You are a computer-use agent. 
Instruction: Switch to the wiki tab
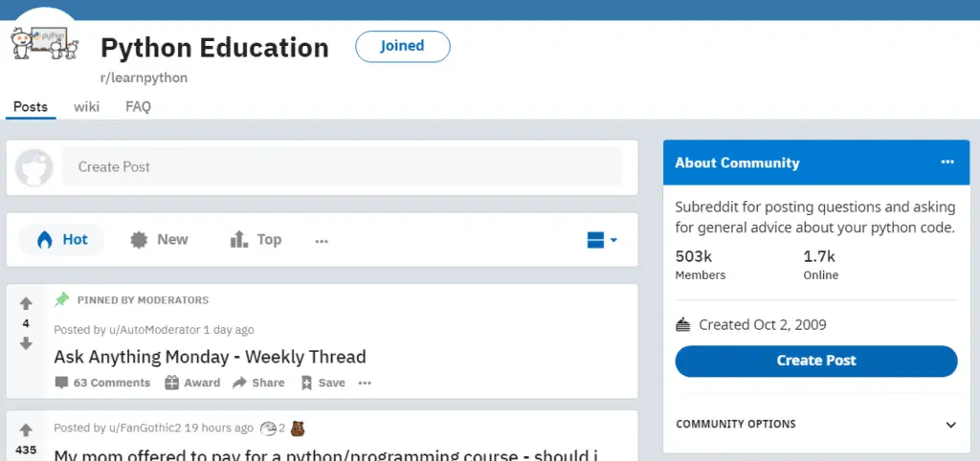86,107
